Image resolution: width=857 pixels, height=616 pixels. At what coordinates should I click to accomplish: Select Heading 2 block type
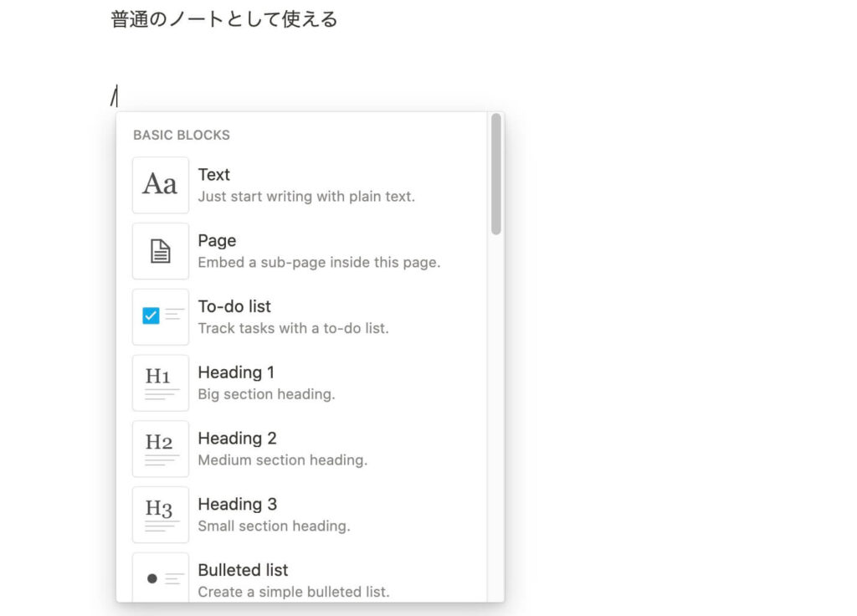coord(301,449)
